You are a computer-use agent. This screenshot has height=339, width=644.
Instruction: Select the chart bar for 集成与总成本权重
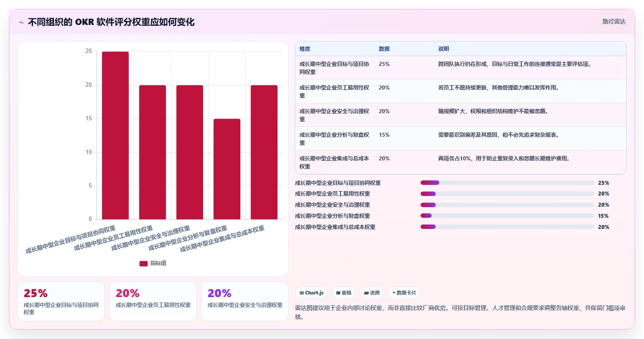click(264, 152)
